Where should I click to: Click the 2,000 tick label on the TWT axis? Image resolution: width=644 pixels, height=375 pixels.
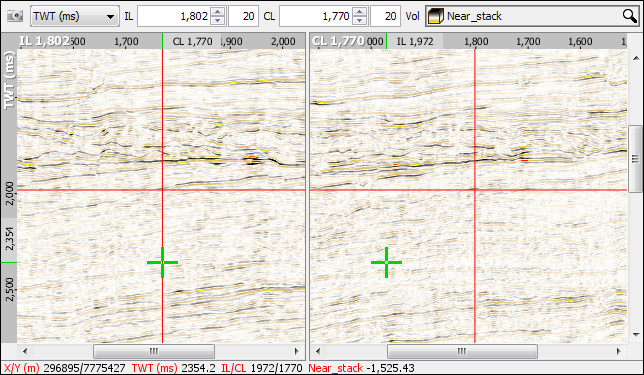(x=9, y=193)
